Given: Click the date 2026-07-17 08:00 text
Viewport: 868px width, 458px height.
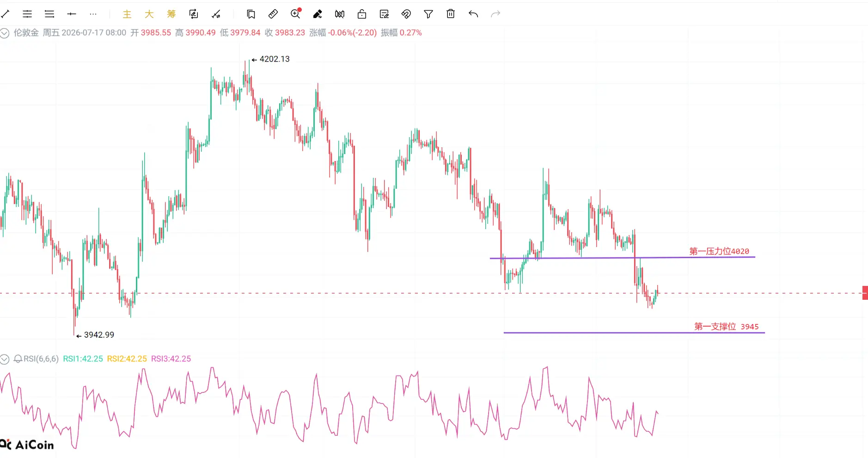Looking at the screenshot, I should 94,33.
